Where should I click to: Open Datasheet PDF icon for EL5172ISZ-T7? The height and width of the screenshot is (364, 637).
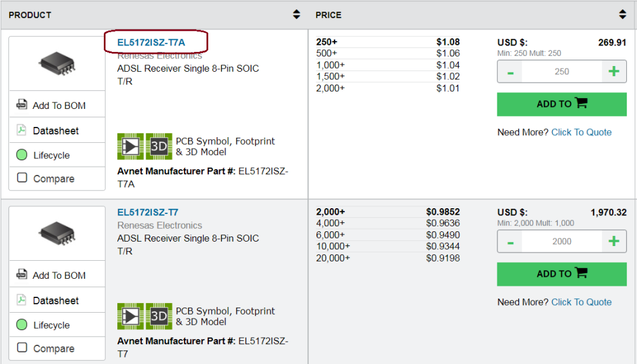(x=22, y=300)
